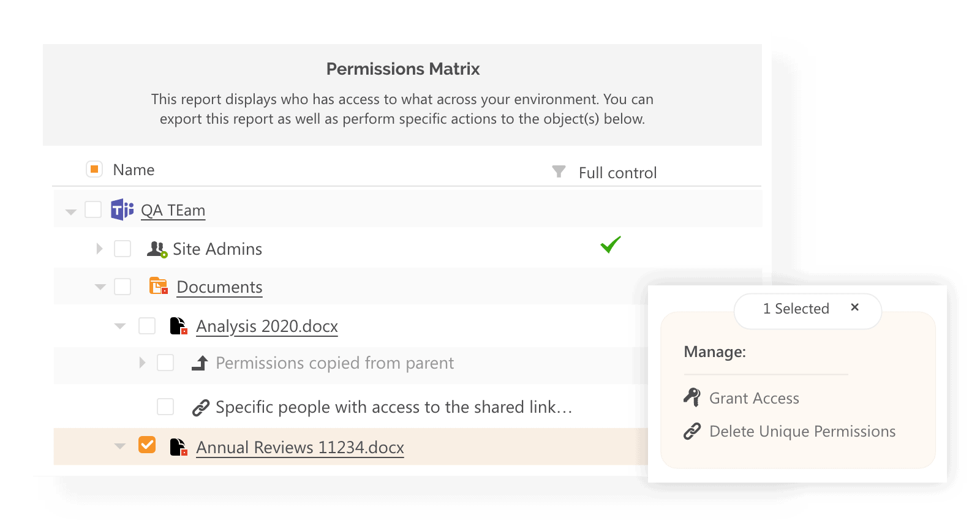
Task: Click the Documents folder icon
Action: click(158, 285)
